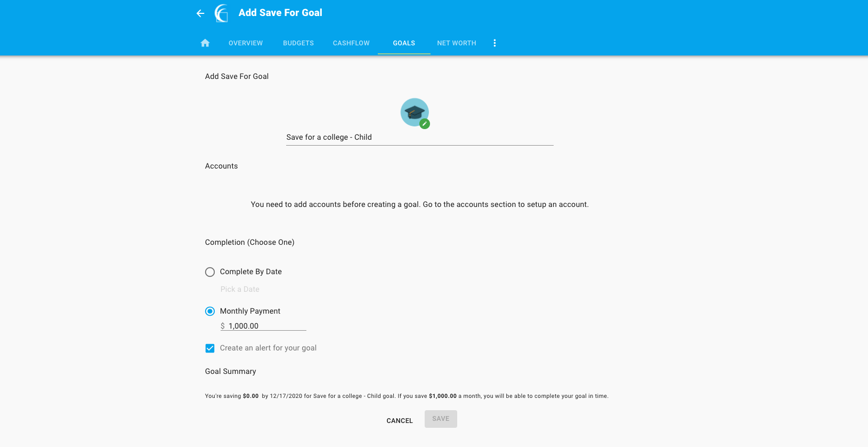Click the Save button
The image size is (868, 447).
(441, 419)
